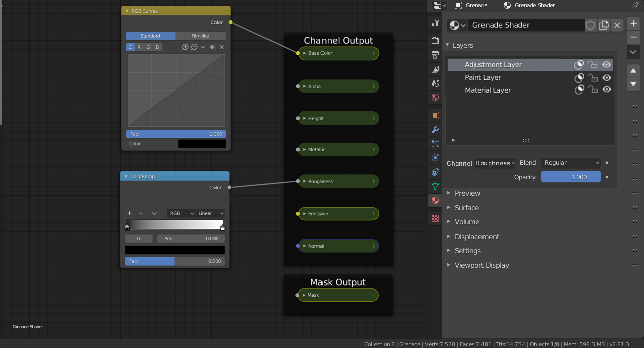Select B channel in RGB Curves
Image resolution: width=644 pixels, height=348 pixels.
(x=157, y=47)
